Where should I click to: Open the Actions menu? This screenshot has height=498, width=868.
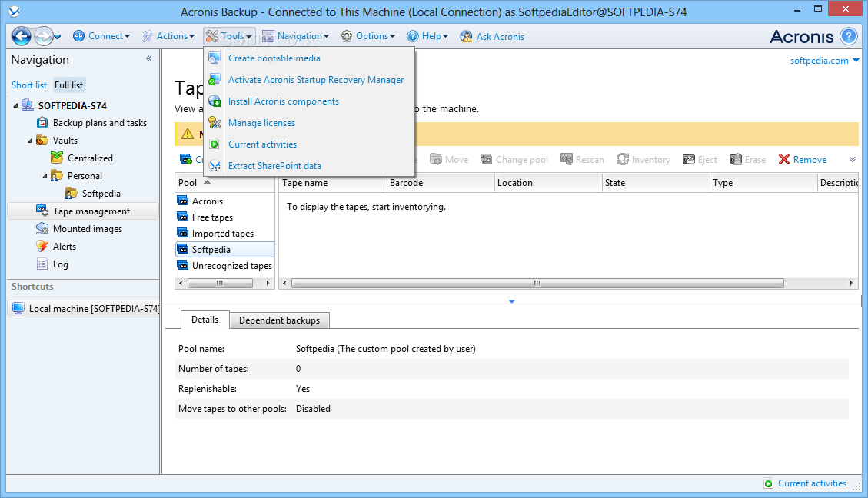[168, 36]
